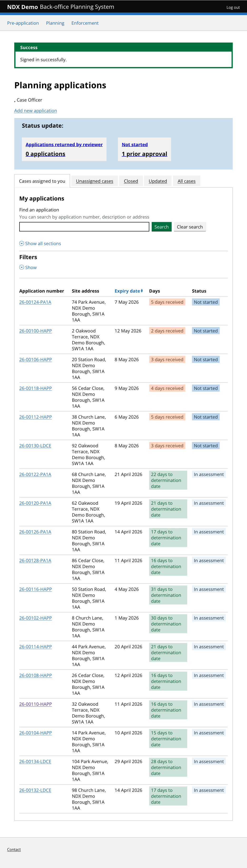Click into the application search field

[84, 226]
